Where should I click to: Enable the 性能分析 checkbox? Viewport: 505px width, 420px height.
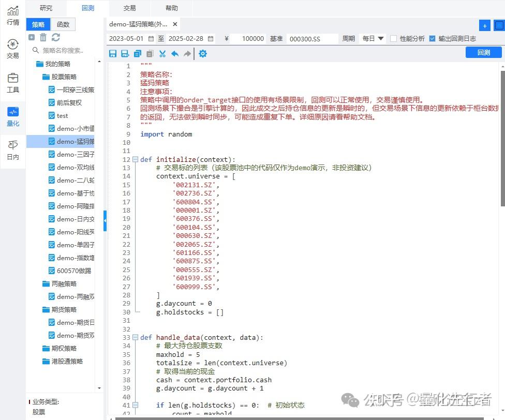tap(393, 38)
